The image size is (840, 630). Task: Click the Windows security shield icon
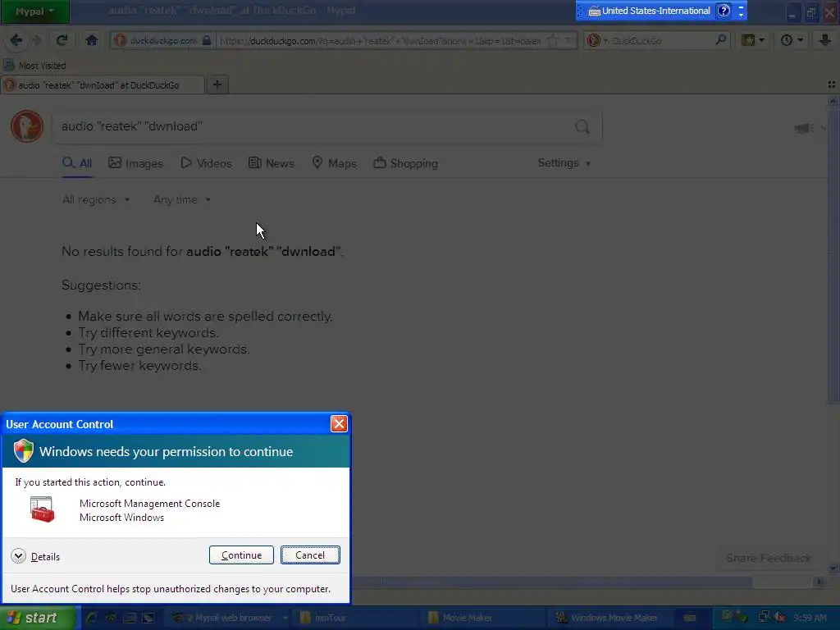tap(24, 451)
